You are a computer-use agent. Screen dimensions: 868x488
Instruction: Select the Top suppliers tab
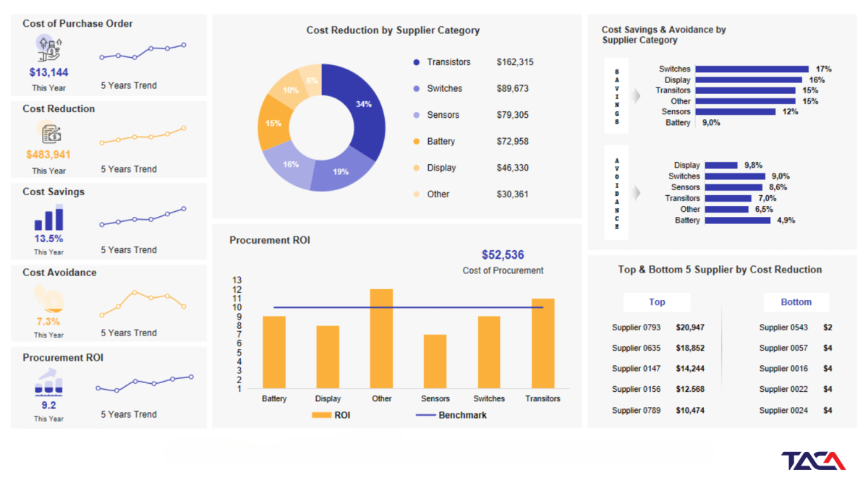click(657, 302)
